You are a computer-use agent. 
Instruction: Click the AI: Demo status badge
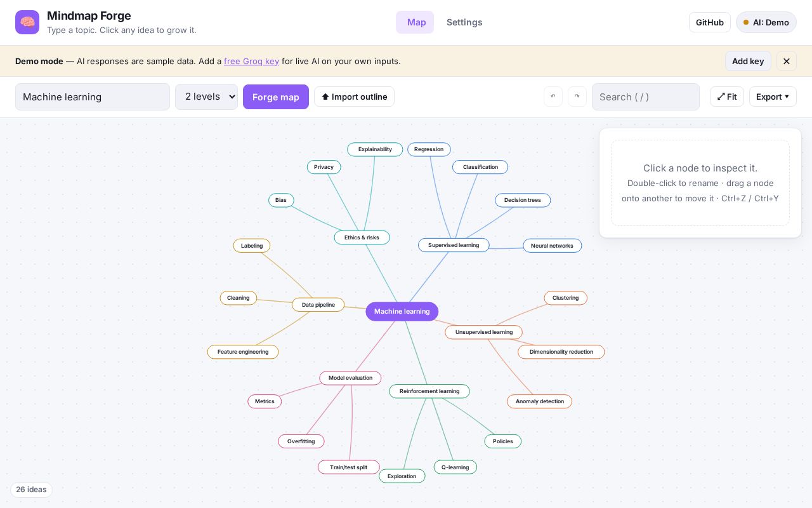coord(766,22)
